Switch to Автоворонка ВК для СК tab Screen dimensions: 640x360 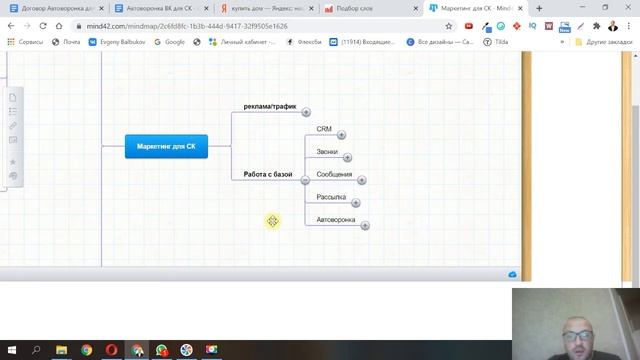pos(161,8)
